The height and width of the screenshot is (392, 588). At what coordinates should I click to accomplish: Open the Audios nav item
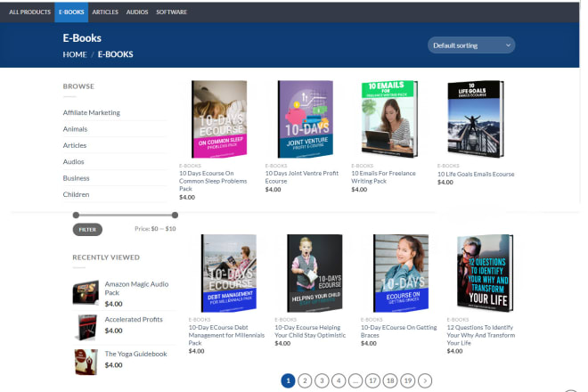point(137,12)
